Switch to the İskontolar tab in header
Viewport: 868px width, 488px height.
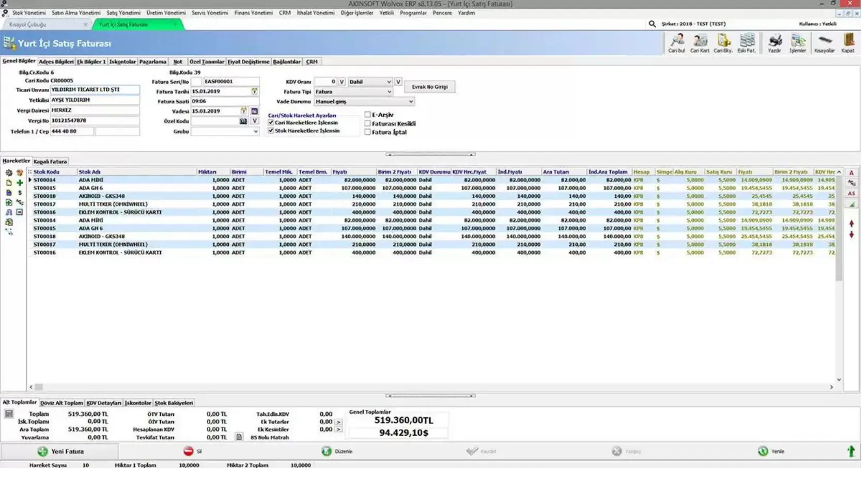[123, 62]
